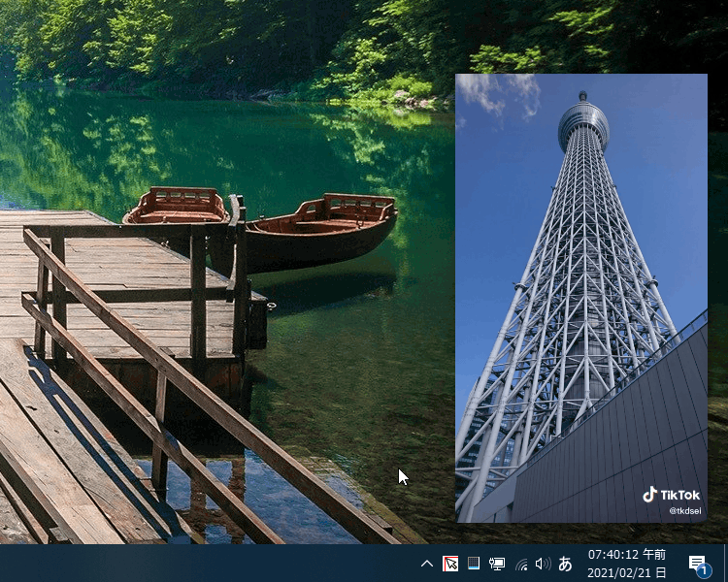Open the mouse cursor tray icon
Image resolution: width=728 pixels, height=582 pixels.
coord(450,564)
